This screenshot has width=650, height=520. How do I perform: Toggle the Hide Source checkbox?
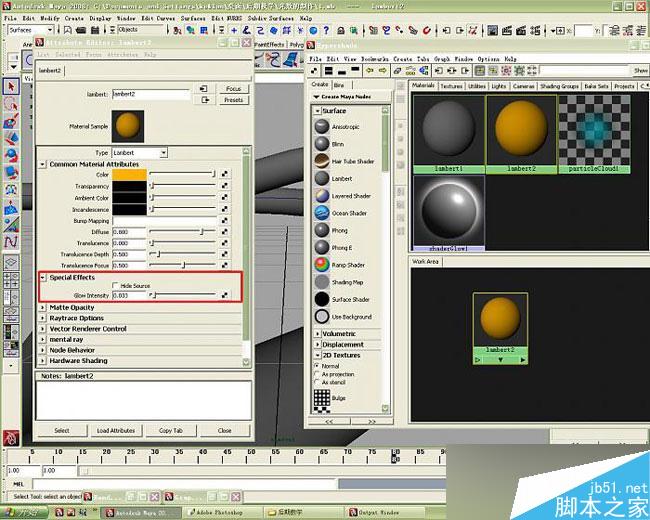coord(116,285)
